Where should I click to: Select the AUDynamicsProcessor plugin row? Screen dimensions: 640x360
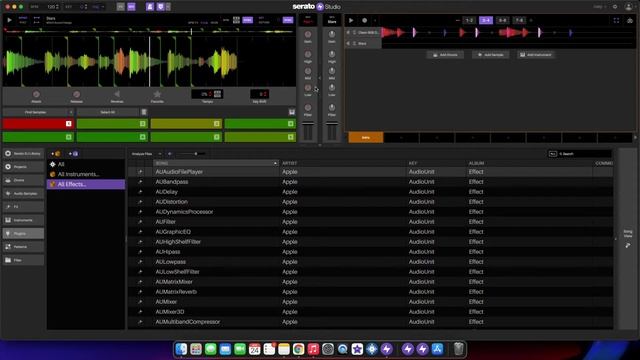(x=370, y=212)
